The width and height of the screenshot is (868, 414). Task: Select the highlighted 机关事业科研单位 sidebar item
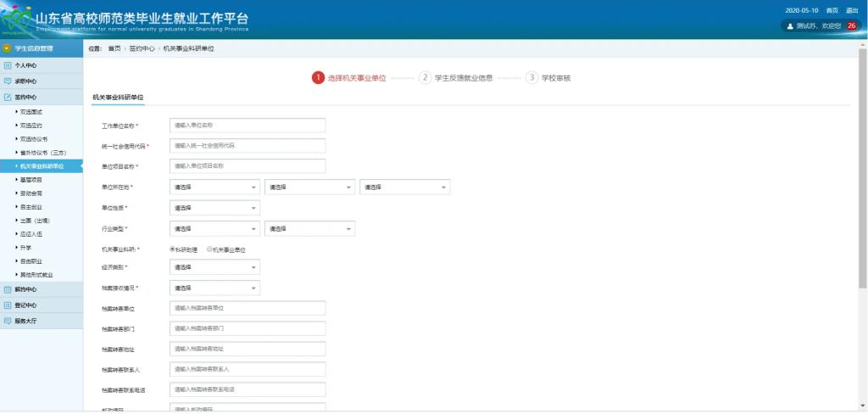coord(42,166)
